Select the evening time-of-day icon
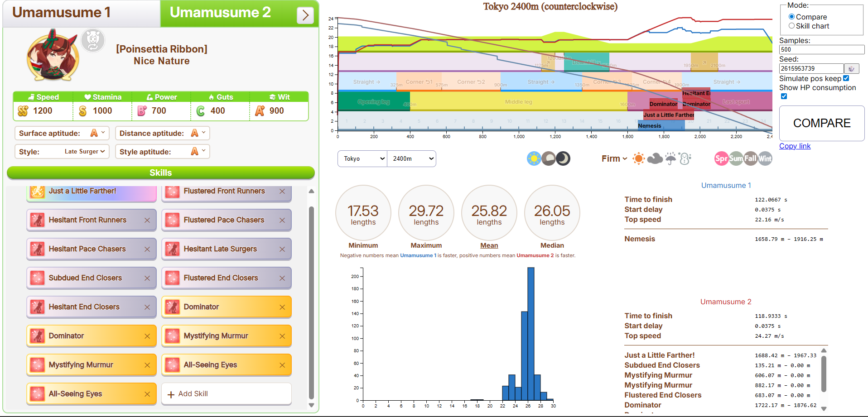The image size is (868, 417). click(549, 158)
